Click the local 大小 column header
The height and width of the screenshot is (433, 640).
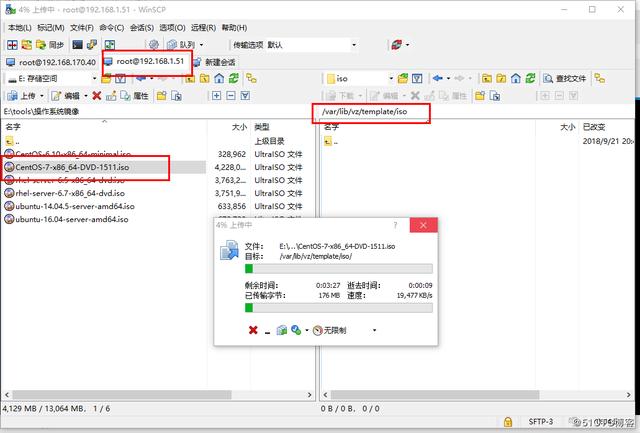(x=229, y=127)
